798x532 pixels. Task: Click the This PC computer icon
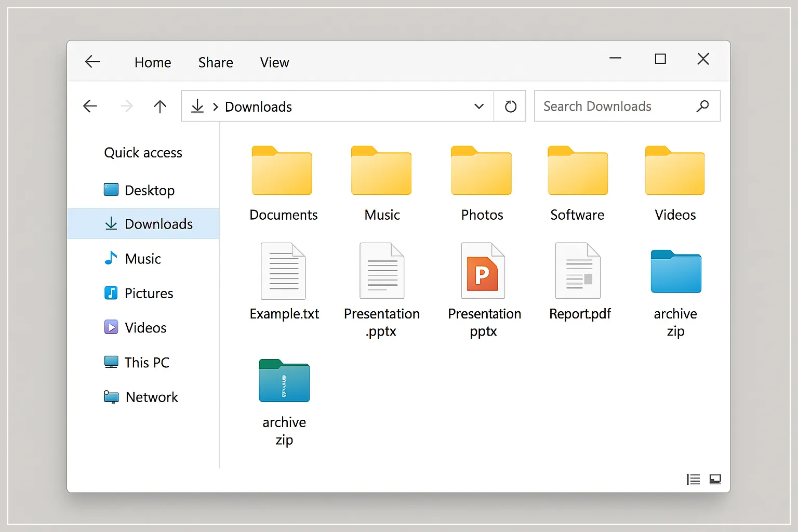[111, 362]
